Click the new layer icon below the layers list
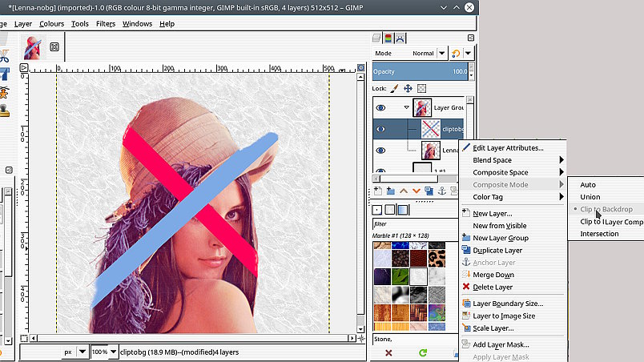The image size is (644, 362). [378, 191]
